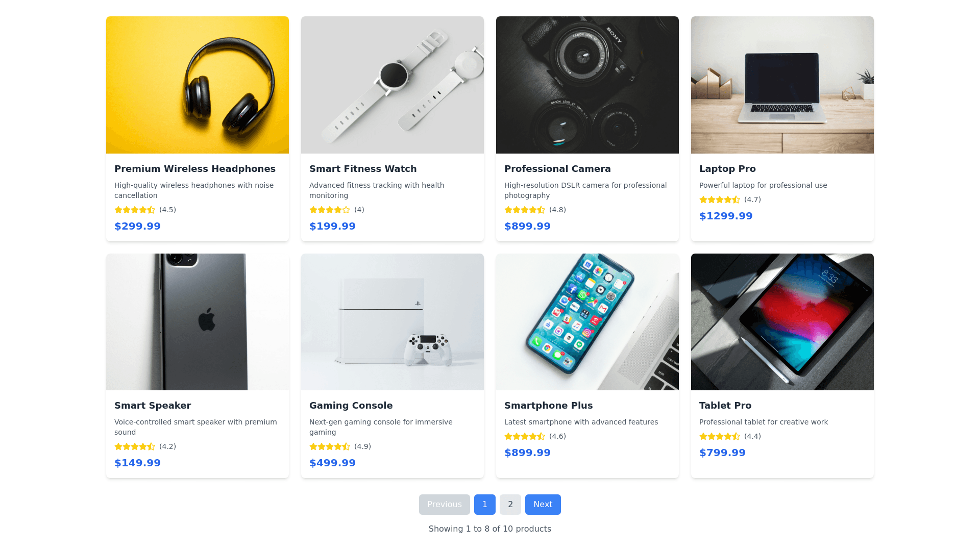The width and height of the screenshot is (980, 551).
Task: Go to the Next page of products
Action: coord(543,504)
